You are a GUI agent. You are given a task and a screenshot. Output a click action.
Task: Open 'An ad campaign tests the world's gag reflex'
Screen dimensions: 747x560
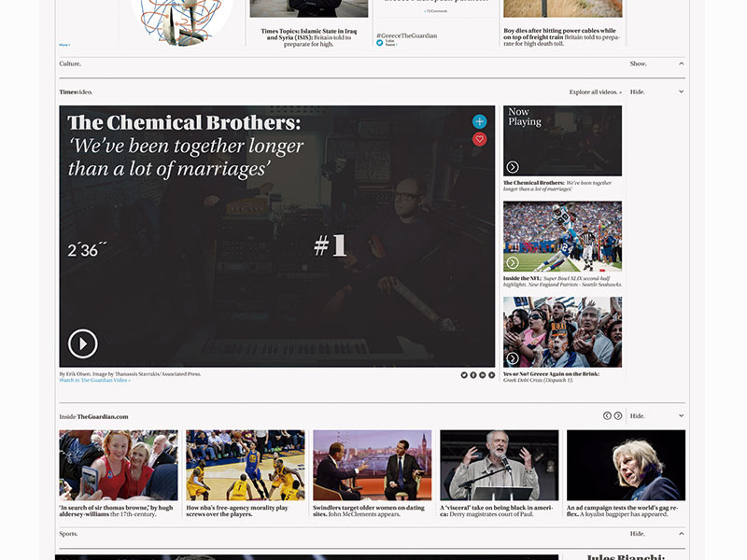pyautogui.click(x=622, y=511)
